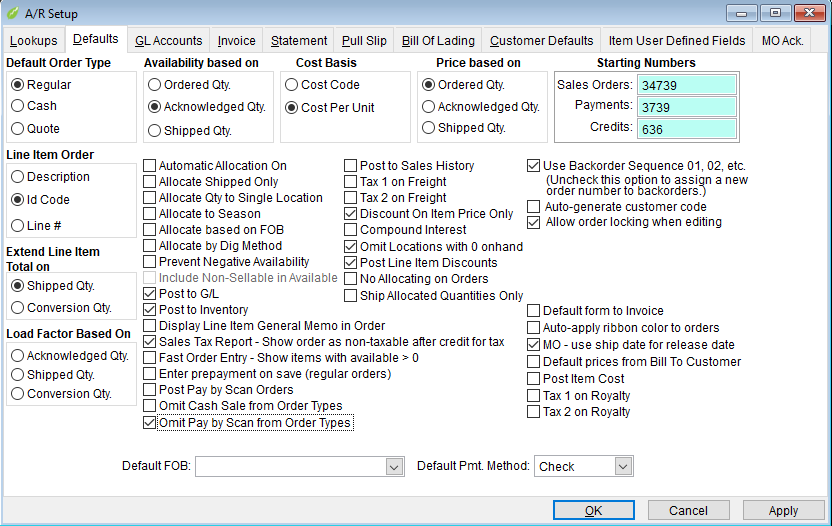Uncheck Post to G/L option
832x526 pixels.
point(150,294)
